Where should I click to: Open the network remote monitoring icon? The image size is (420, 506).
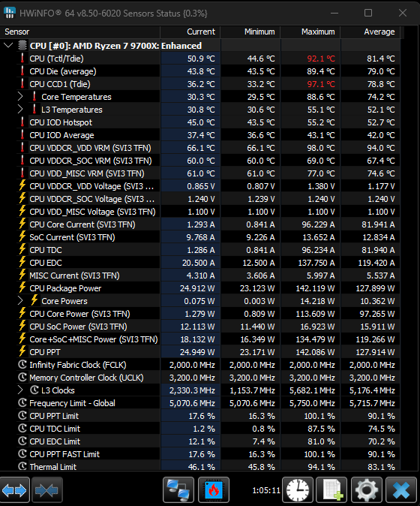(178, 490)
